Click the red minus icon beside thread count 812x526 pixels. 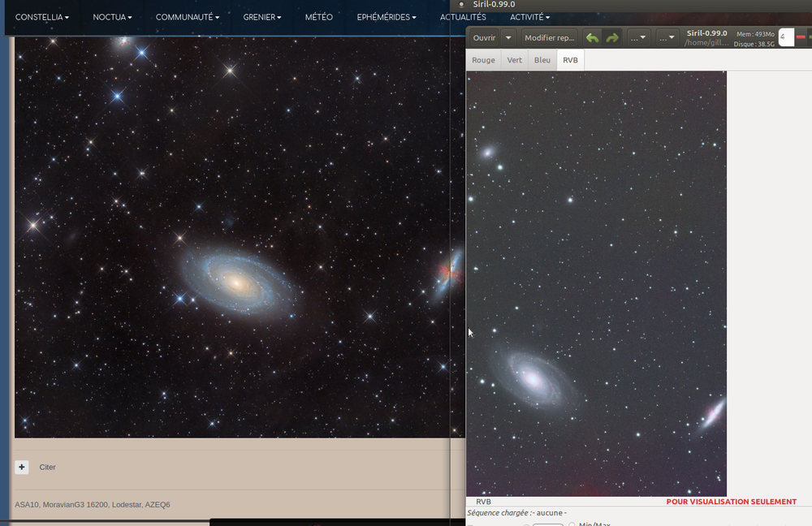[801, 37]
